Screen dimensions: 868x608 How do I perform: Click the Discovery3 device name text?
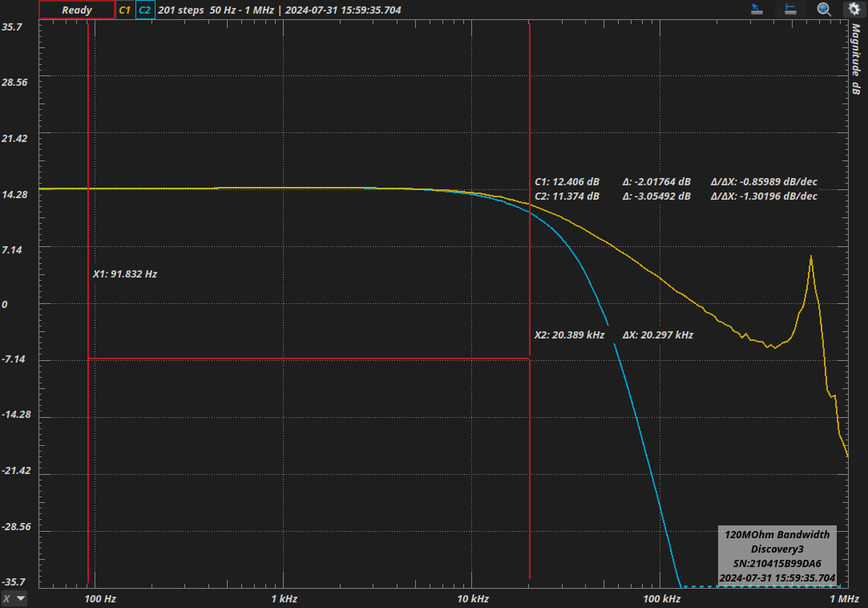point(777,549)
